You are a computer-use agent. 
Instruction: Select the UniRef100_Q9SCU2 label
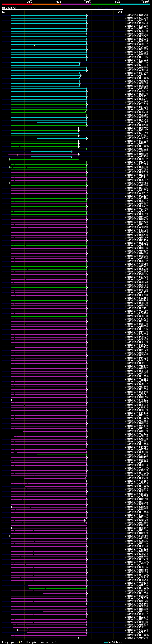pyautogui.click(x=136, y=159)
